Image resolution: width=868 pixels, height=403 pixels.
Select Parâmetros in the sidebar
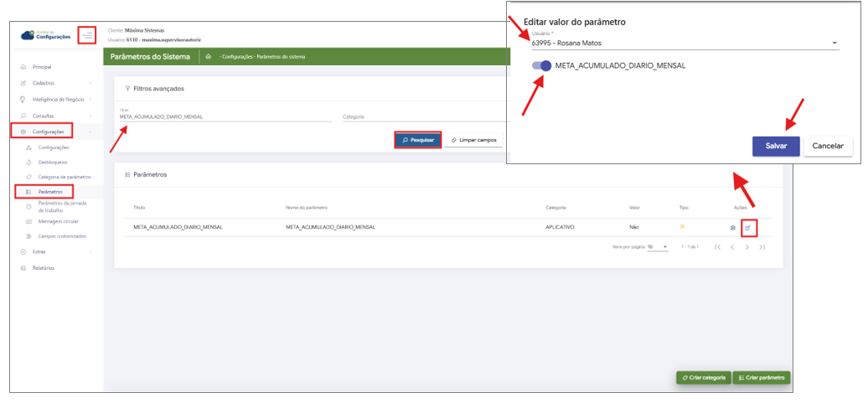click(x=50, y=192)
